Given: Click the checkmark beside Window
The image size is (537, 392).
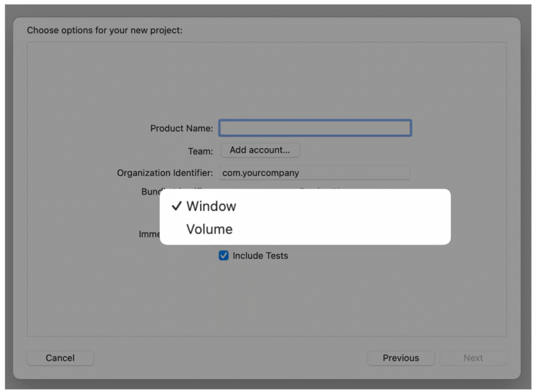Looking at the screenshot, I should [x=176, y=206].
